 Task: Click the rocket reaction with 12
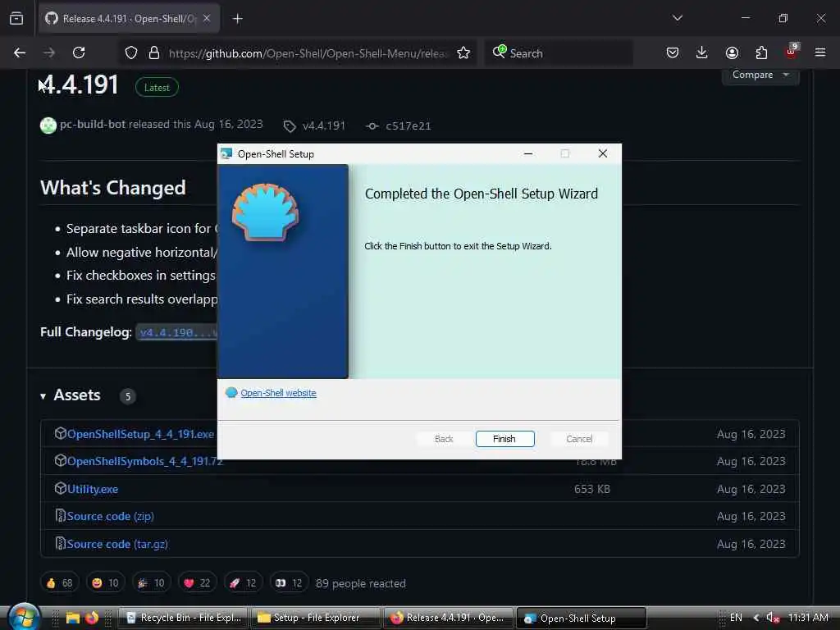pos(243,583)
